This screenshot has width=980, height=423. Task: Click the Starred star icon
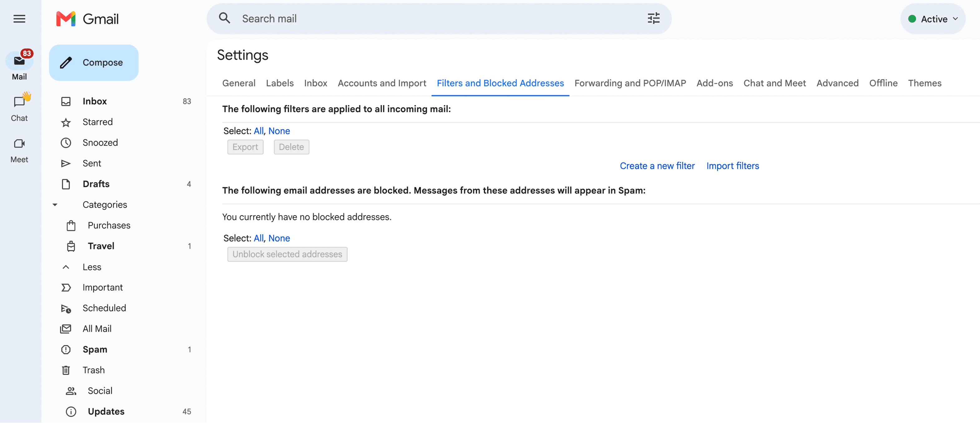coord(66,122)
